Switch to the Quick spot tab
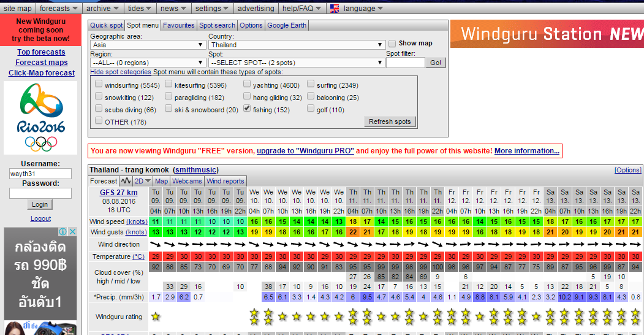Screen dimensions: 644x335 [107, 25]
